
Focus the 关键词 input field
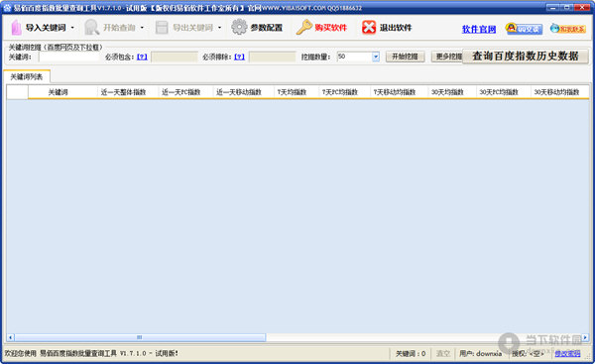tap(69, 57)
